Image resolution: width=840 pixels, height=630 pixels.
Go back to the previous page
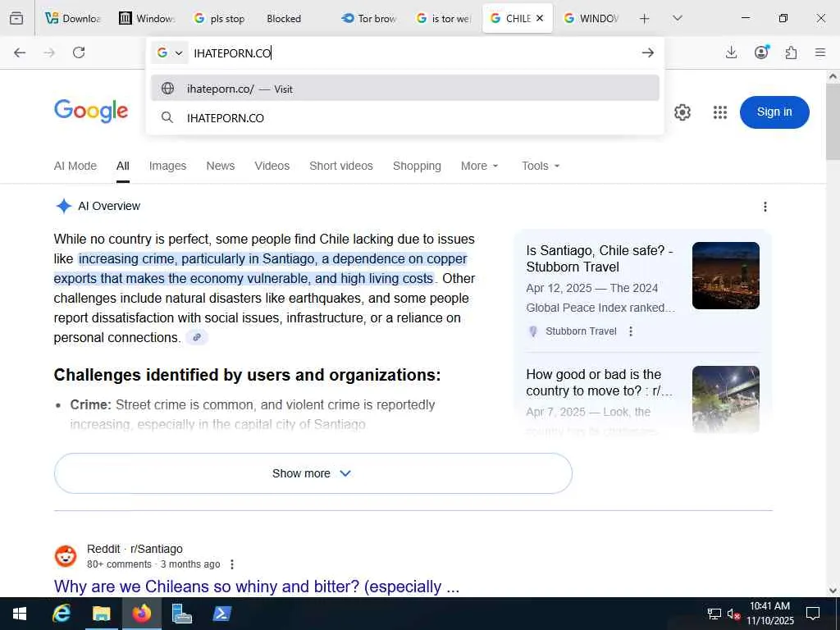coord(20,52)
